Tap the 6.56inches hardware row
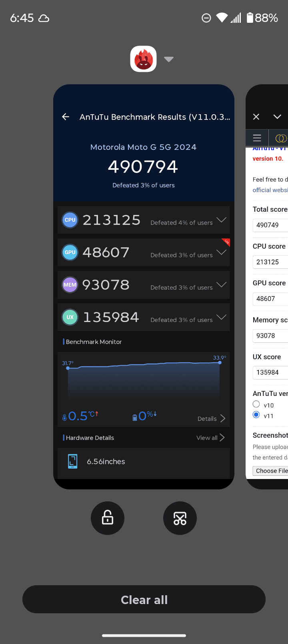Image resolution: width=288 pixels, height=644 pixels. tap(144, 461)
